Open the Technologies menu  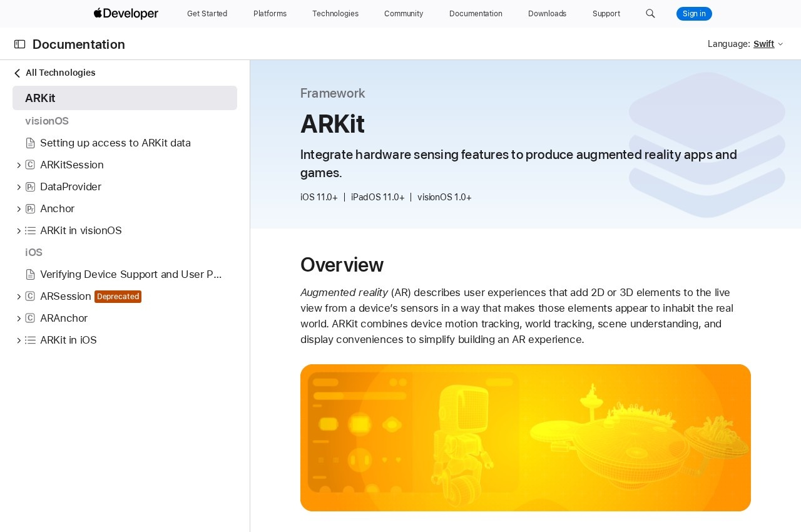335,13
